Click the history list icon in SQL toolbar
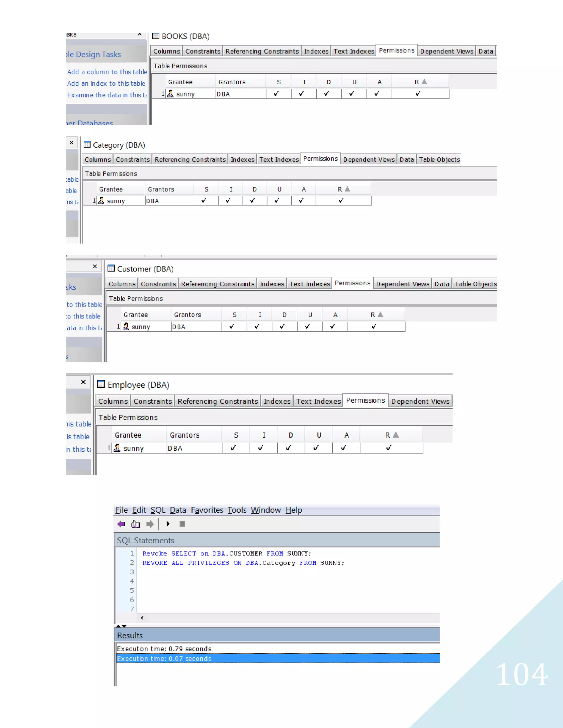The height and width of the screenshot is (728, 563). pyautogui.click(x=136, y=524)
